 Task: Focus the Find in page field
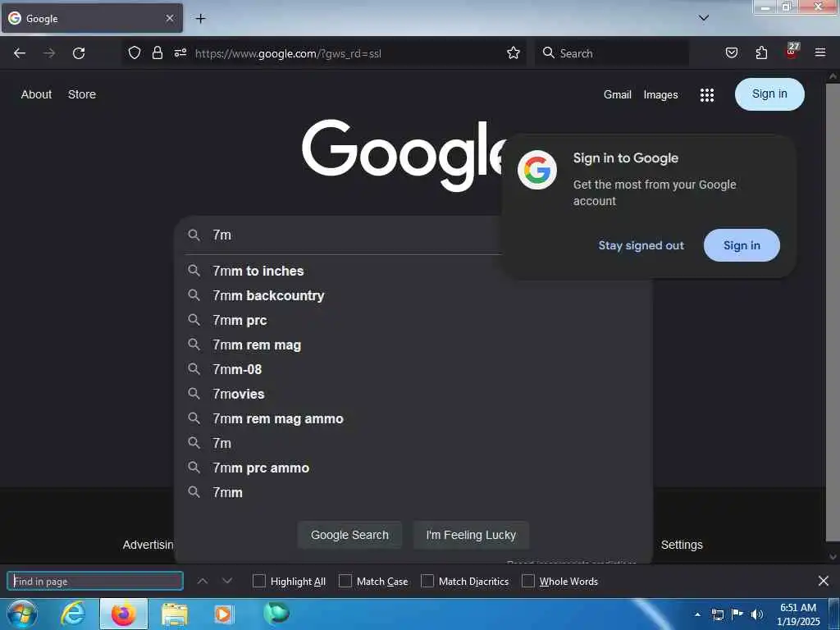pos(95,582)
